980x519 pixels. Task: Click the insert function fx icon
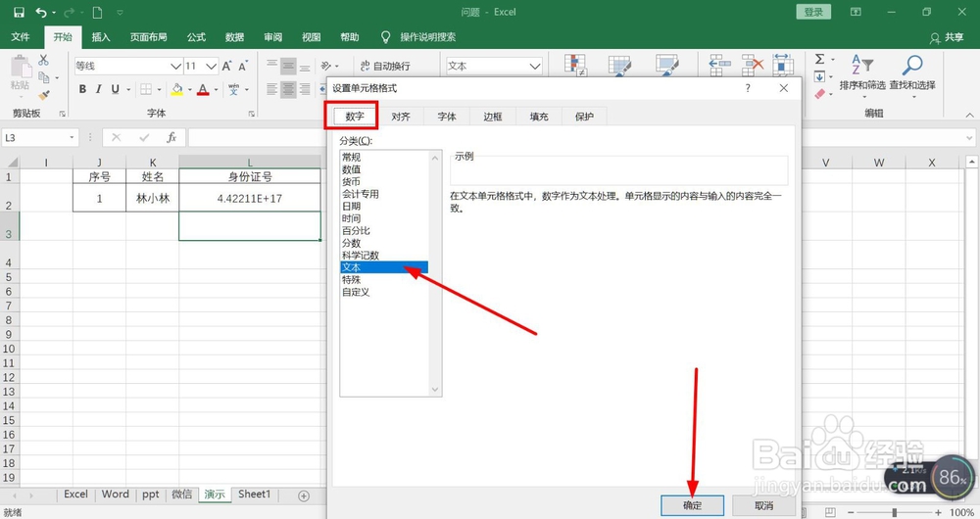(171, 137)
